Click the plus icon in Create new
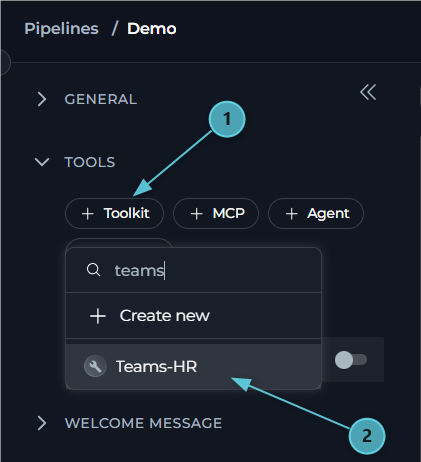 coord(98,316)
